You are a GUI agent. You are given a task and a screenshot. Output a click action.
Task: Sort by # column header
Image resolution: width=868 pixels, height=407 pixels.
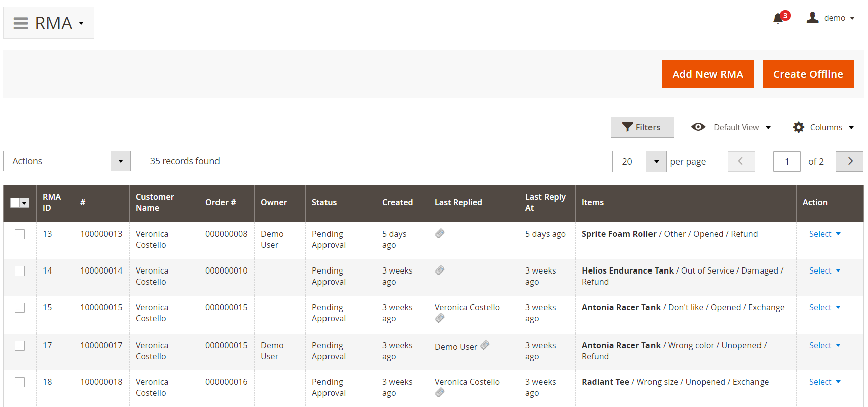tap(101, 203)
